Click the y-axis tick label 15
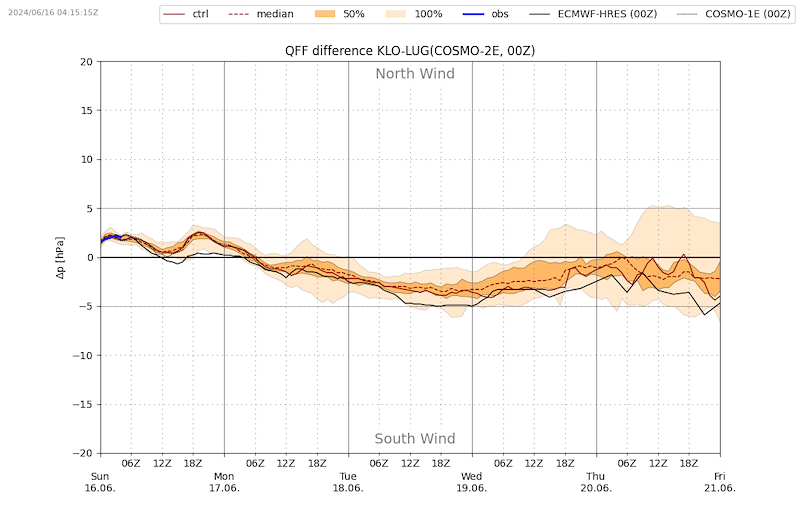This screenshot has width=800, height=509. click(x=87, y=111)
